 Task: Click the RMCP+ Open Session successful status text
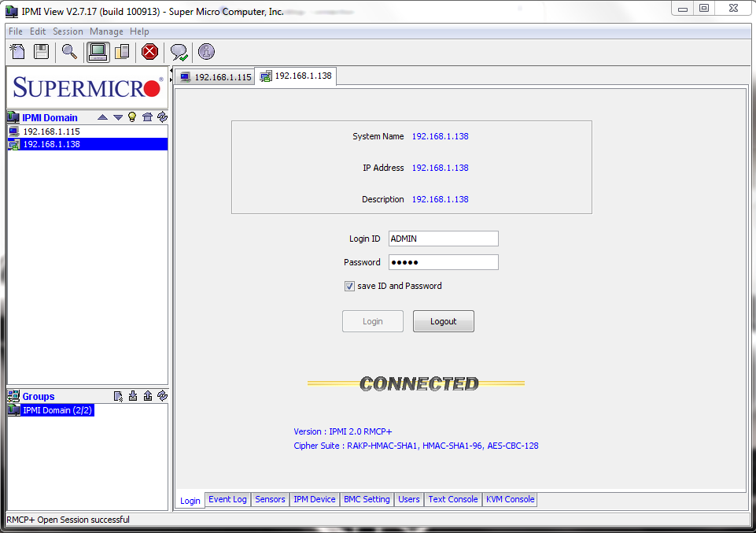coord(68,520)
